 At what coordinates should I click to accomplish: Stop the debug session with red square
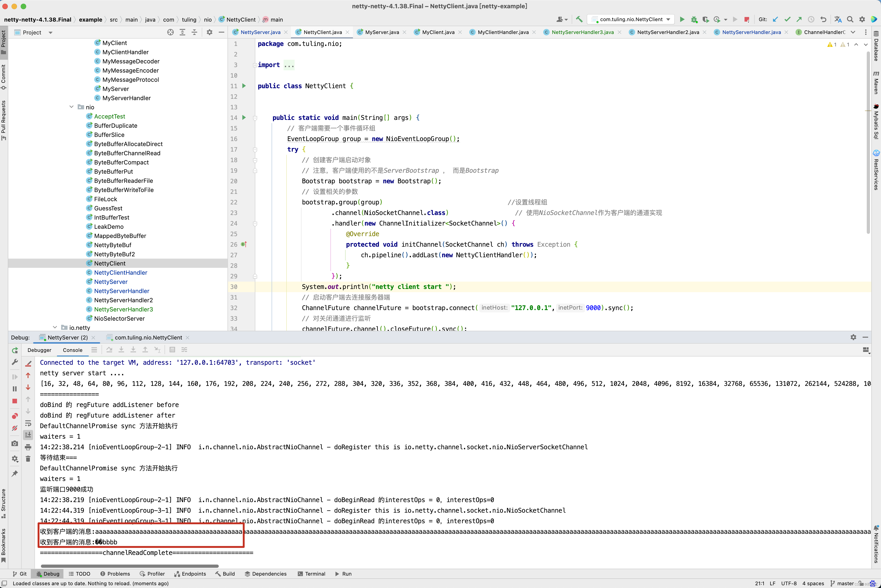coord(15,401)
